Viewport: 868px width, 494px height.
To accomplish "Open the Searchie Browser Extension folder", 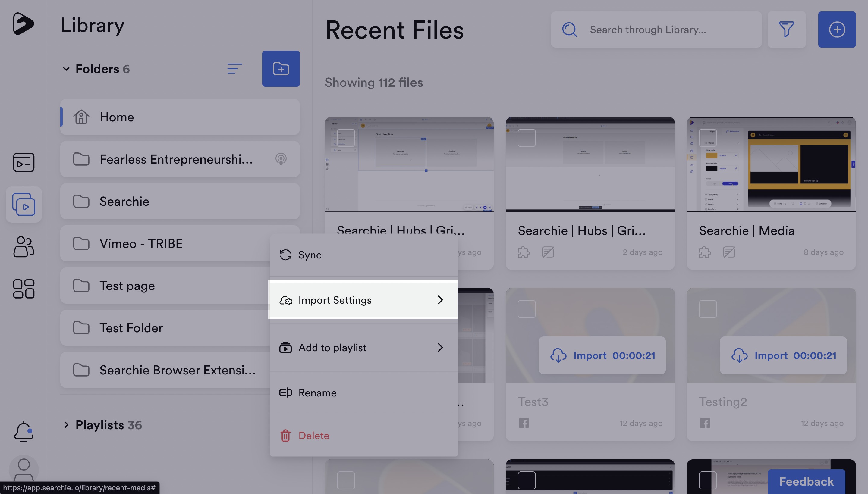I will (165, 370).
